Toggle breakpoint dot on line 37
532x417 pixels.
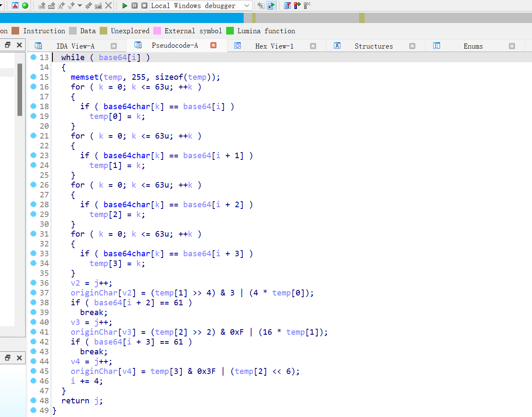pyautogui.click(x=33, y=292)
